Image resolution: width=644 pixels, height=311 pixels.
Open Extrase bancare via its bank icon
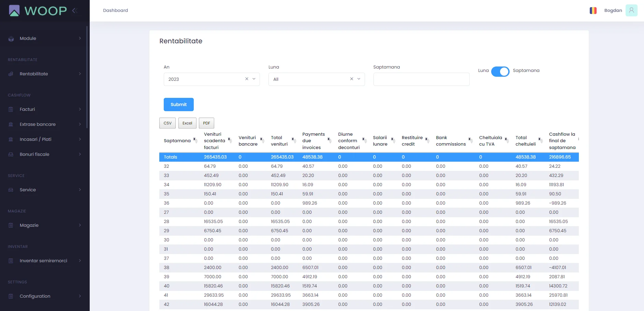click(x=10, y=124)
